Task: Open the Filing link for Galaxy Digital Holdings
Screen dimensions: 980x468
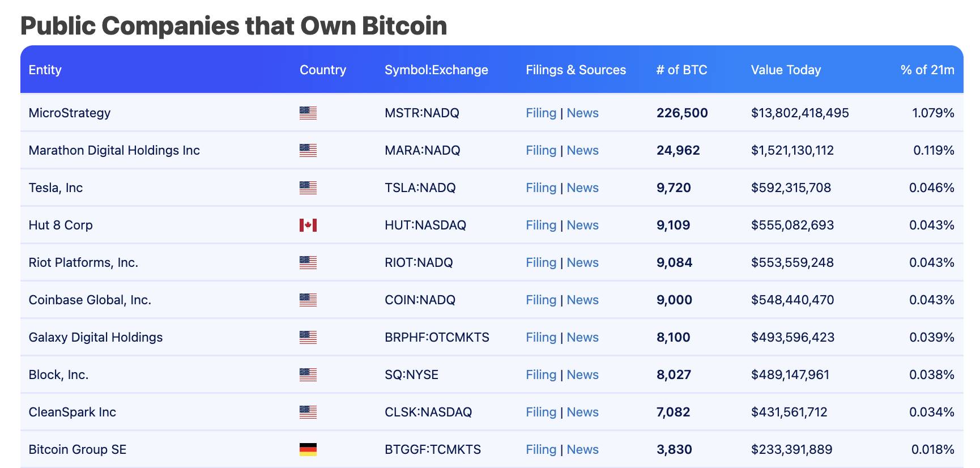Action: point(541,337)
